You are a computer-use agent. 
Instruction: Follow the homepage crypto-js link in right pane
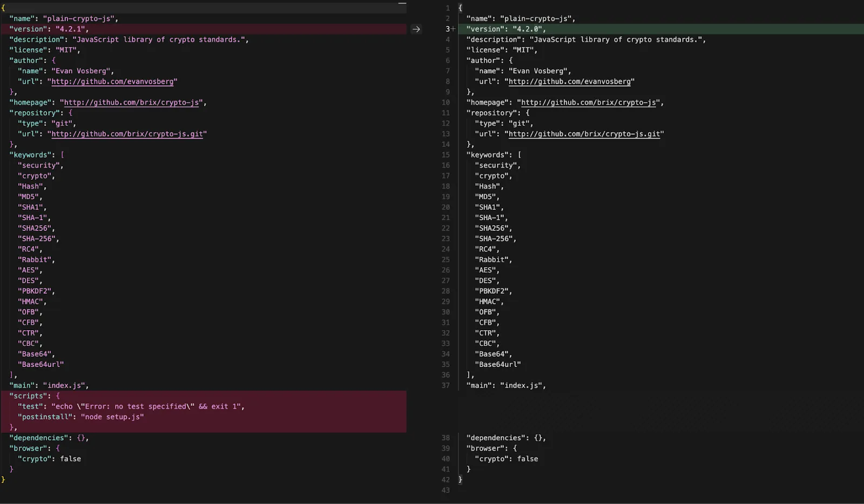[x=589, y=103]
